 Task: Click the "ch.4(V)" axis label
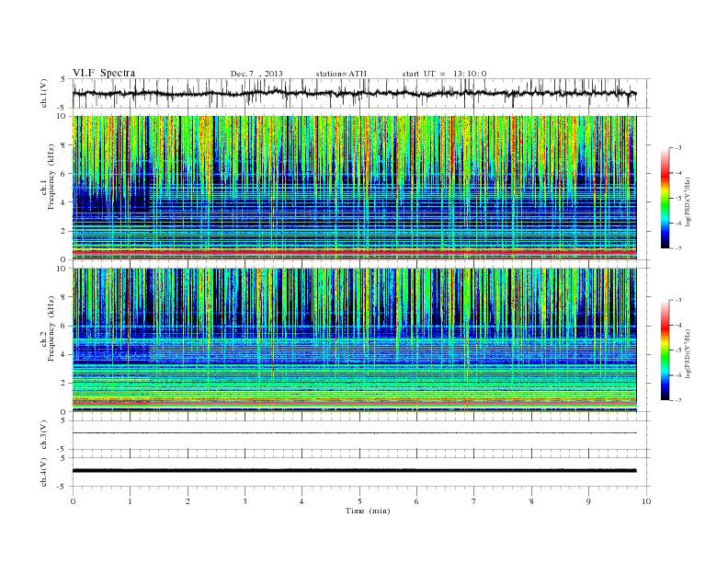click(44, 472)
